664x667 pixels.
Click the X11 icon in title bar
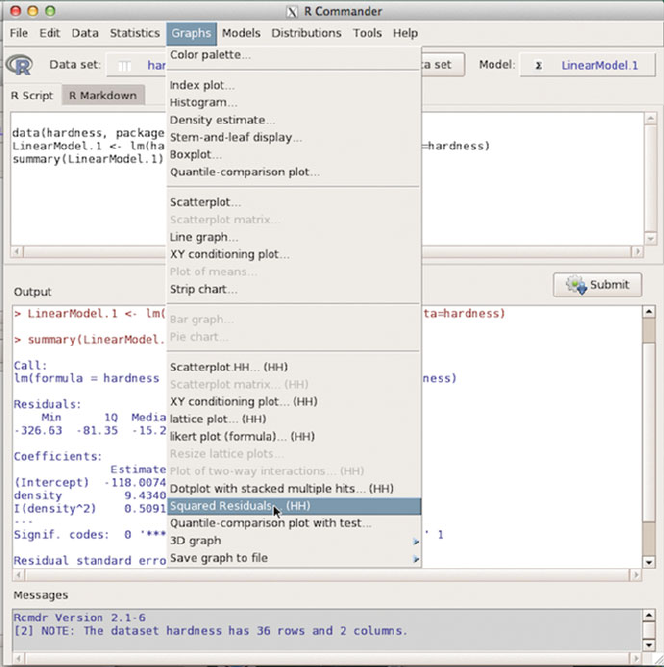point(292,11)
